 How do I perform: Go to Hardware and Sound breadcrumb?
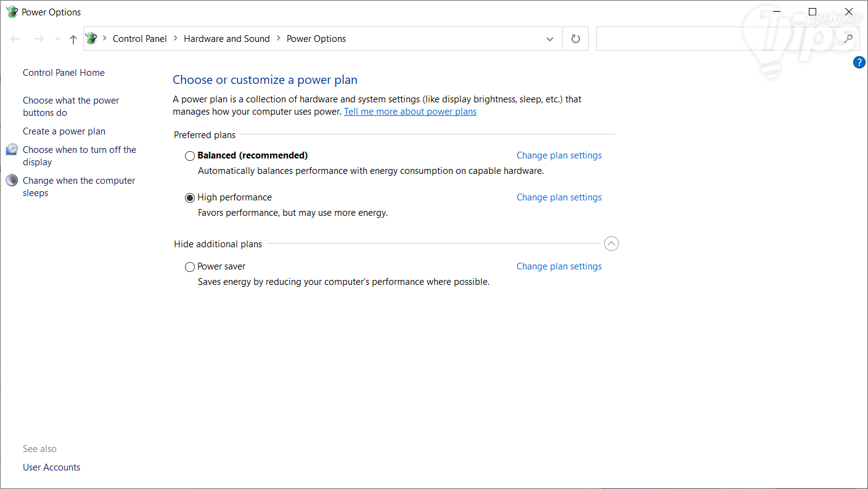[227, 39]
